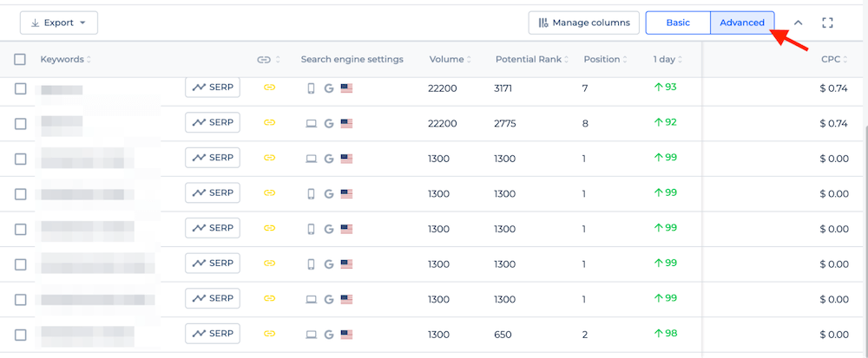Collapse the table panel with the up chevron
The height and width of the screenshot is (358, 868).
coord(799,23)
